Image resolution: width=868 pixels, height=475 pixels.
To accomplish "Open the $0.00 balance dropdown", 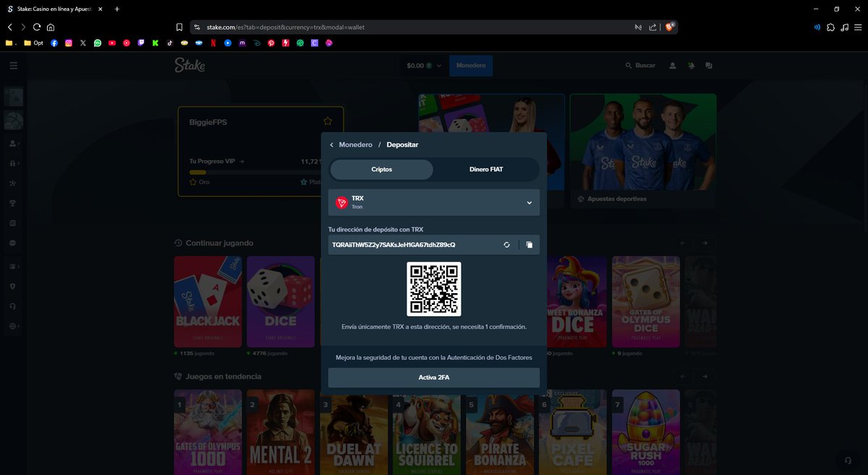I will 424,66.
